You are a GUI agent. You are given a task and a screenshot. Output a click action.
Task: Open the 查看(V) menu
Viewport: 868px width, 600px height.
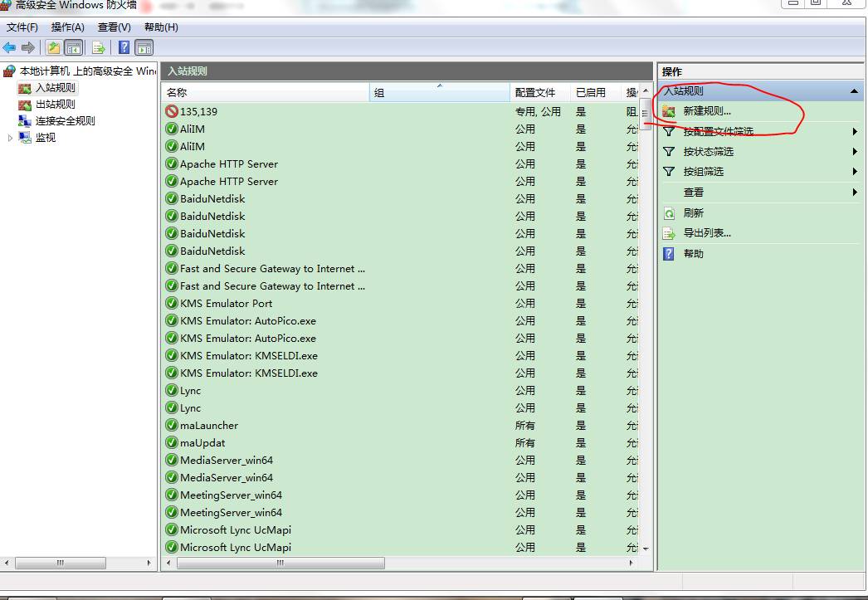(x=114, y=27)
